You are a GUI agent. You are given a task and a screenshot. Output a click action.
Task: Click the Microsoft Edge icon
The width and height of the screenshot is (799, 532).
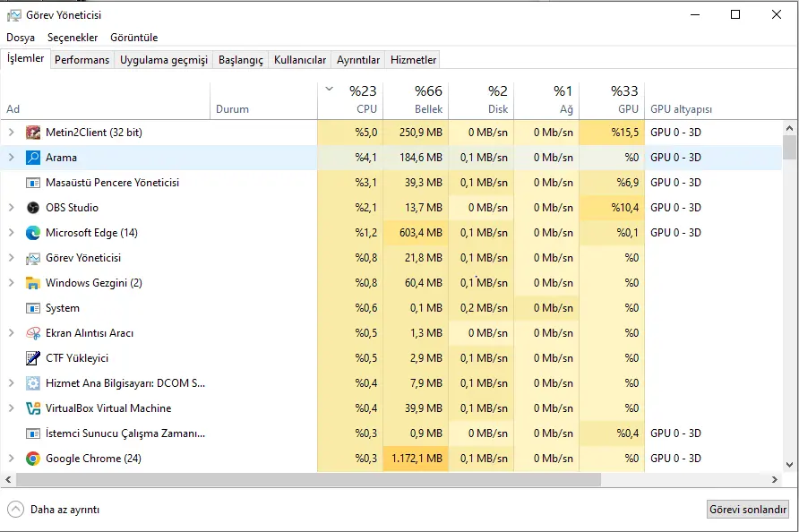(x=32, y=232)
